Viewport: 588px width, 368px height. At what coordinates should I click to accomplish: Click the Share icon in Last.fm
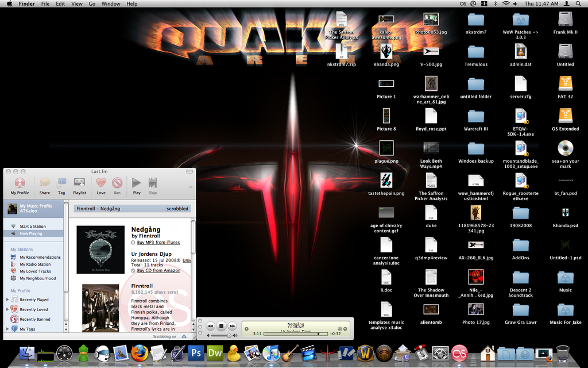45,186
